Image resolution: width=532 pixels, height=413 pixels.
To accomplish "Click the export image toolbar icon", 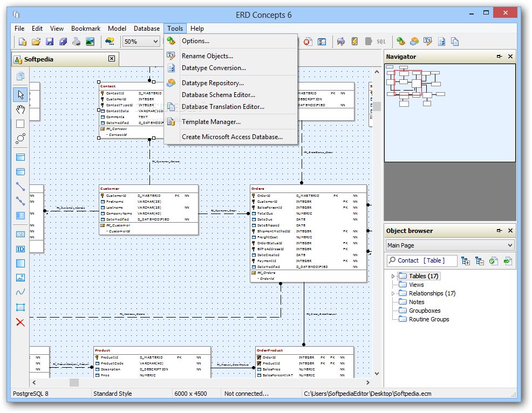I will (x=90, y=42).
